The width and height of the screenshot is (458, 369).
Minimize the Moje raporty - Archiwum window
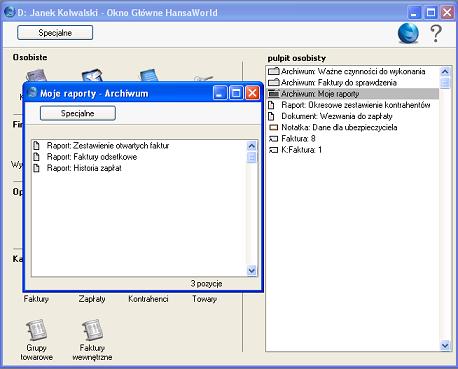(220, 93)
